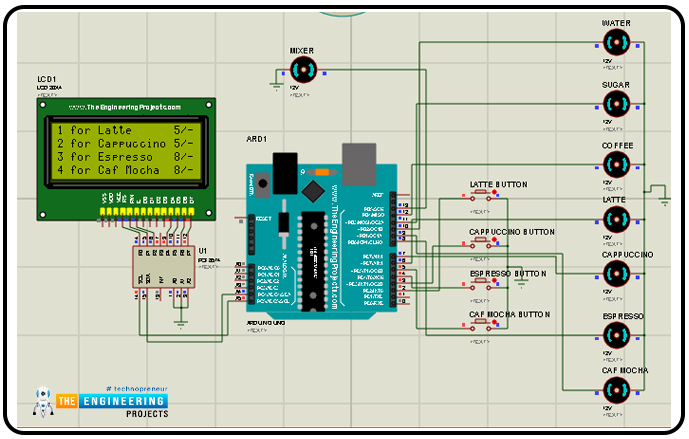
Task: Click the Arduino UNO reset button
Action: click(263, 185)
